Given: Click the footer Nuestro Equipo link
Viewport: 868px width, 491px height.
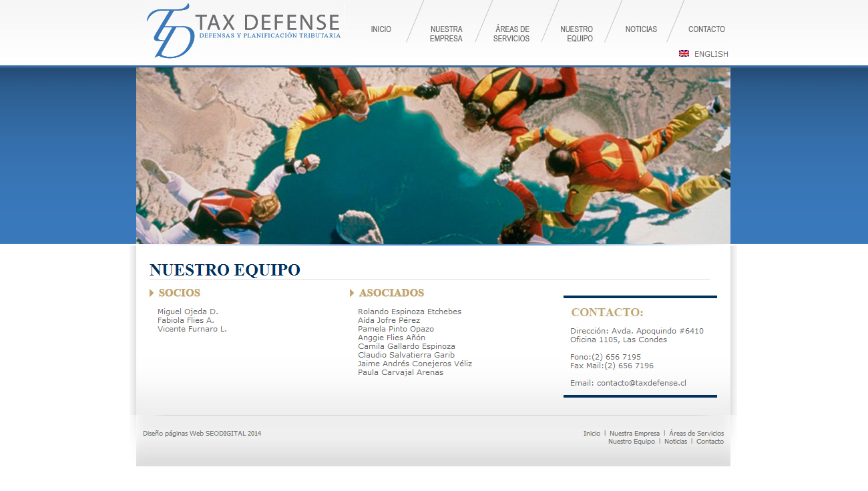Looking at the screenshot, I should pos(632,442).
